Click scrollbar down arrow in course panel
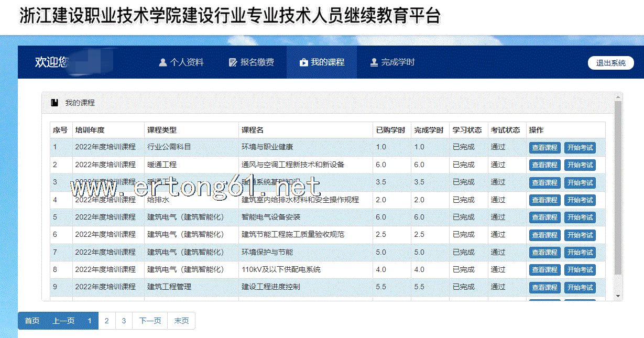The width and height of the screenshot is (644, 338). [x=618, y=297]
